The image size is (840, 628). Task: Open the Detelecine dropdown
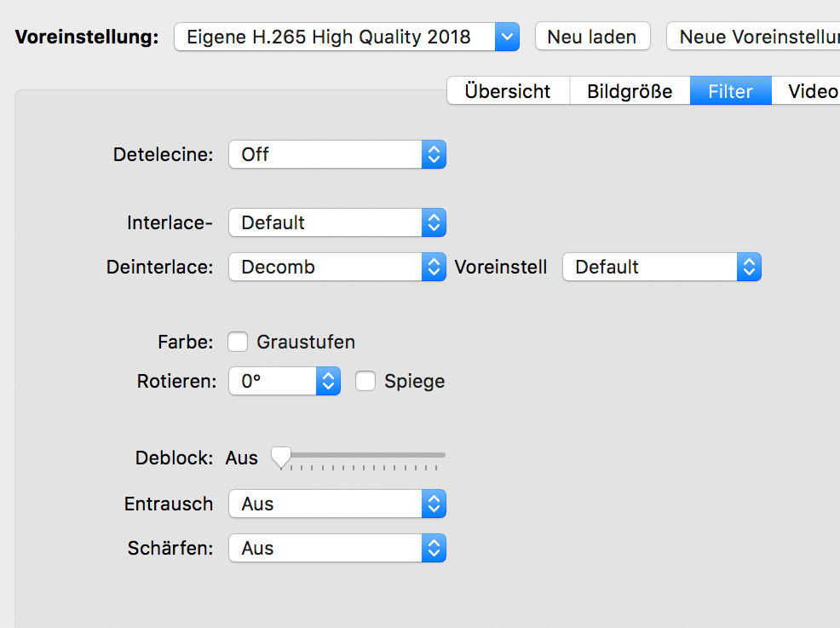(337, 154)
